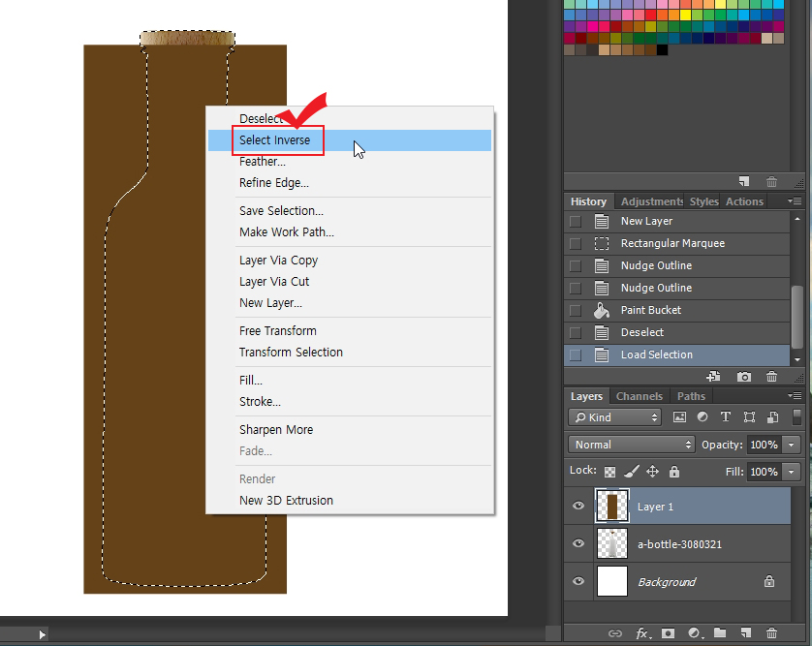
Task: Select Layer Via Copy
Action: click(350, 261)
